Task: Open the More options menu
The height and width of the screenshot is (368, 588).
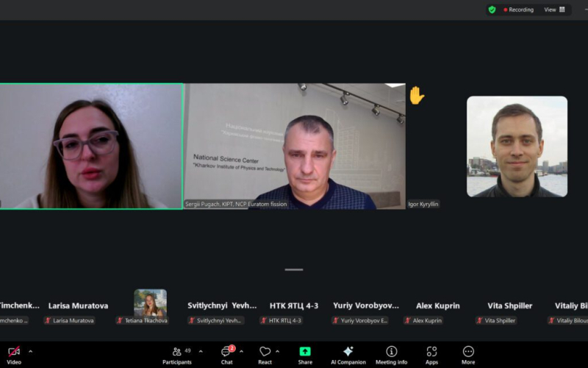Action: point(468,354)
